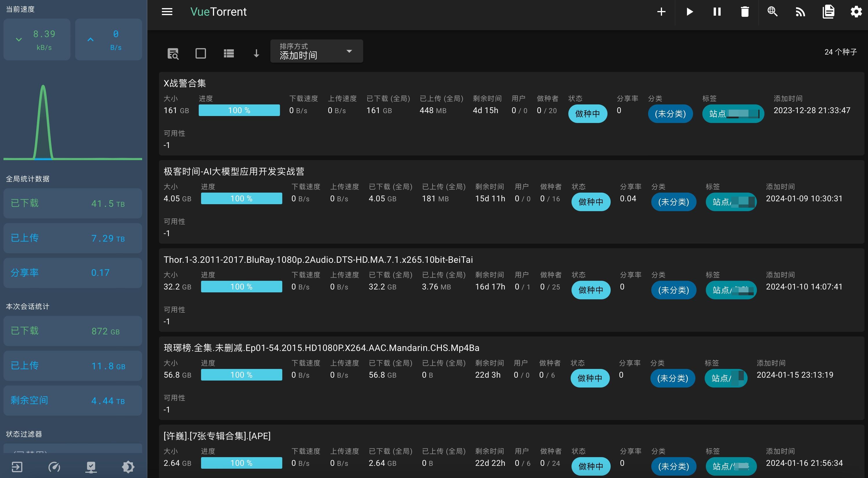
Task: Click the logout icon in sidebar footer
Action: click(x=17, y=467)
